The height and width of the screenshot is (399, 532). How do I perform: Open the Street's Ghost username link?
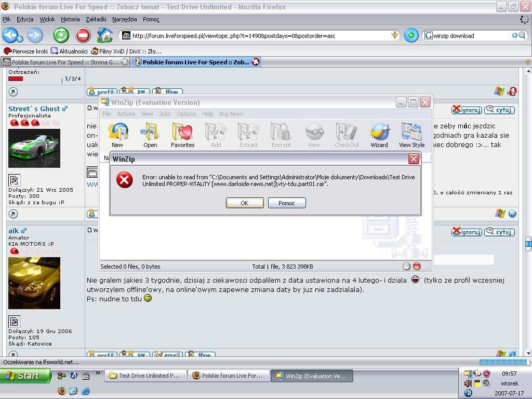click(34, 109)
